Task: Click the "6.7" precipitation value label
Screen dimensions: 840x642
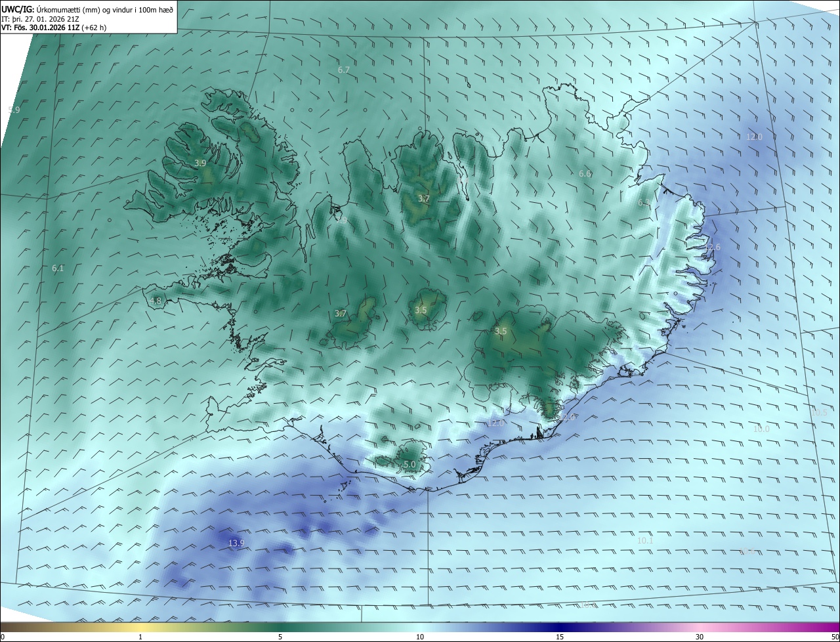Action: pyautogui.click(x=343, y=70)
